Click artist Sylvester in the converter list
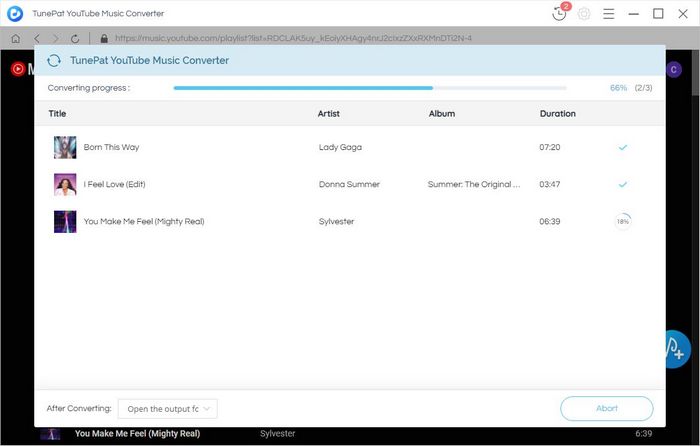700x446 pixels. [x=336, y=221]
